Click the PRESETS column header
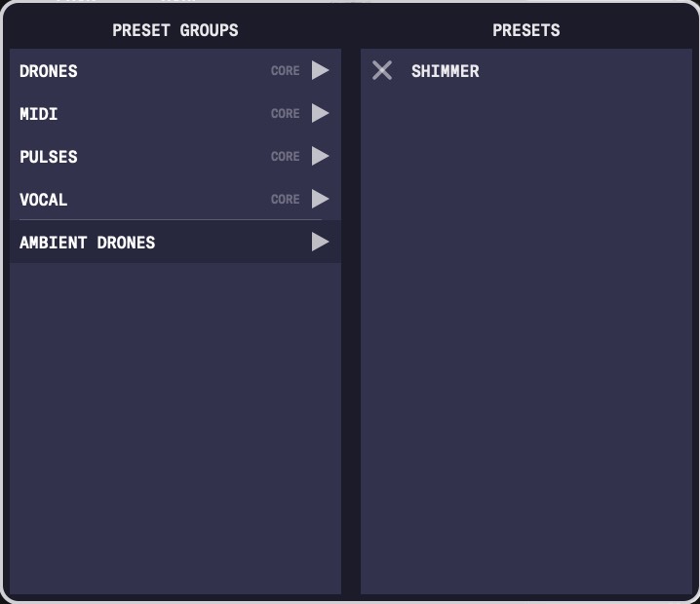This screenshot has height=604, width=700. (x=526, y=30)
